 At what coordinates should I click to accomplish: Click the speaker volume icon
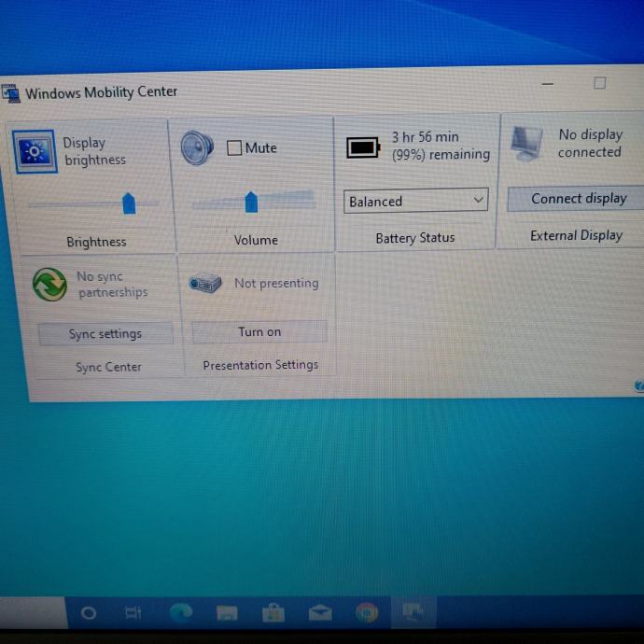tap(197, 147)
